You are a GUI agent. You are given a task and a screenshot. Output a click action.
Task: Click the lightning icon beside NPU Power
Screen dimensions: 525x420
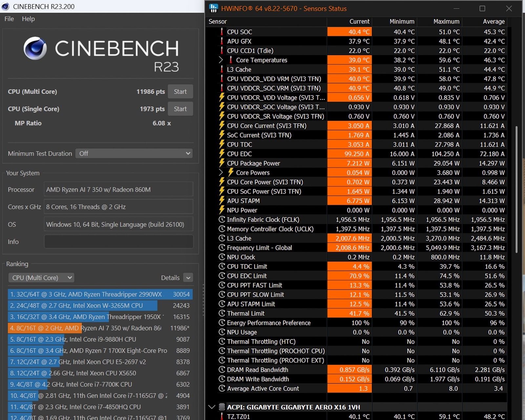pyautogui.click(x=222, y=210)
